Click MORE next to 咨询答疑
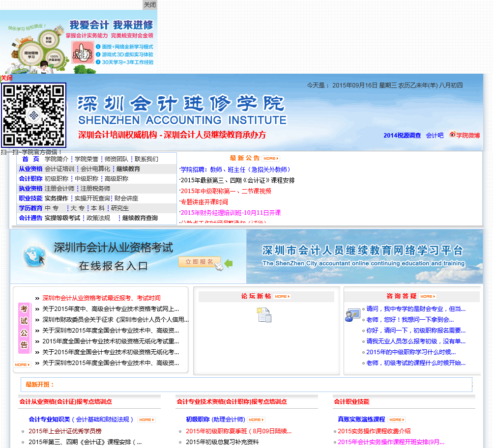Image resolution: width=493 pixels, height=448 pixels. click(x=428, y=296)
